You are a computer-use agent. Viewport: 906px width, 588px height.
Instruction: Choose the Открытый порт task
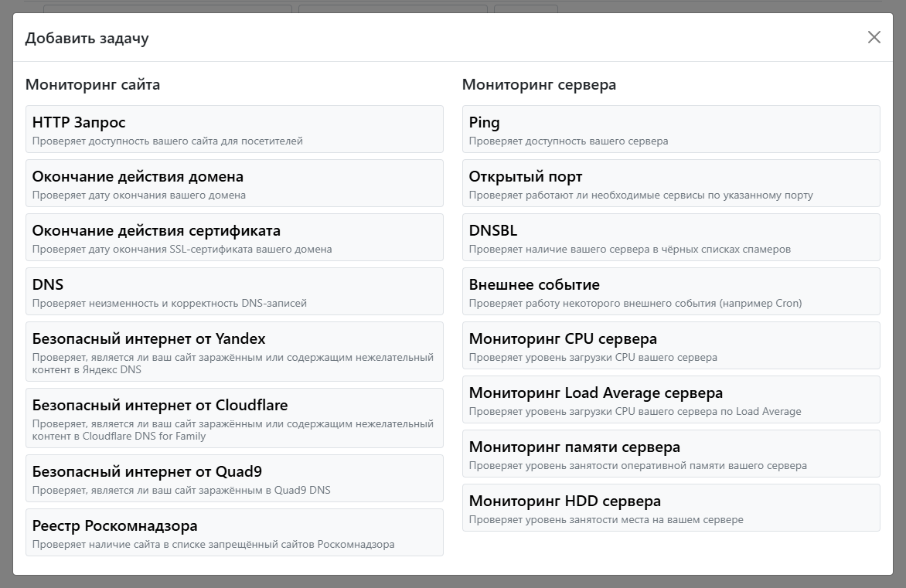tap(671, 183)
